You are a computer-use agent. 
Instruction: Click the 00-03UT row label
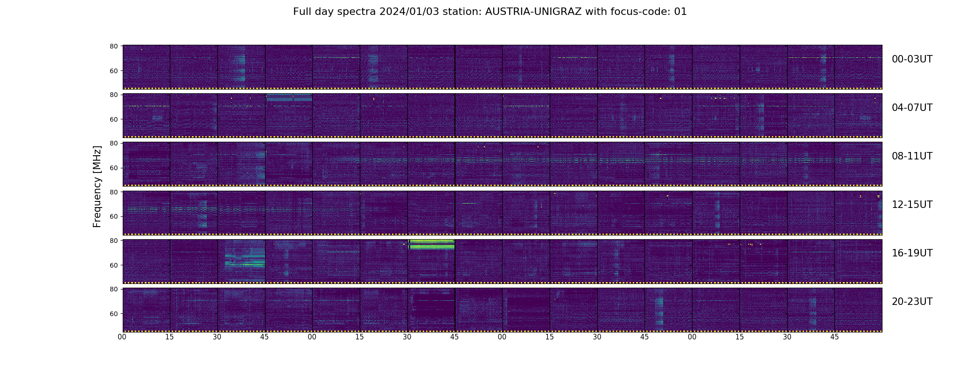[912, 59]
